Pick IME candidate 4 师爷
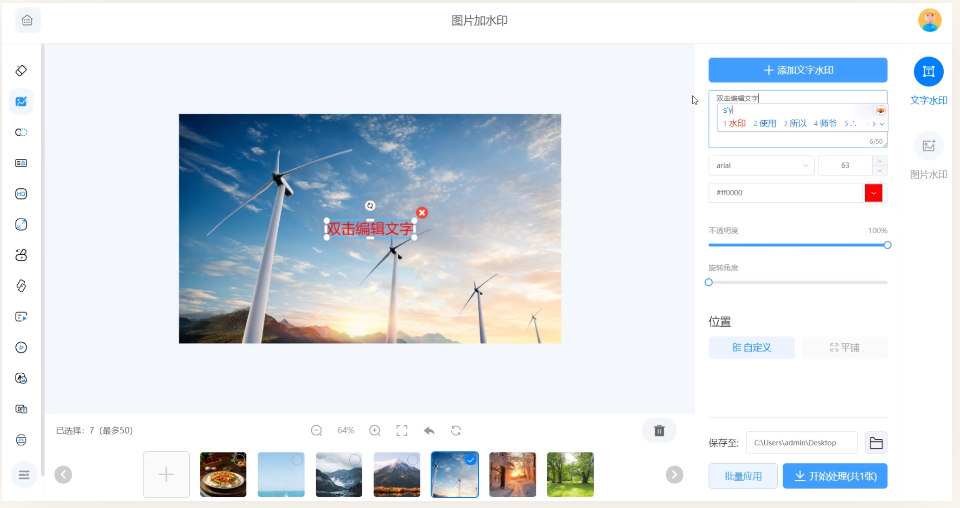The height and width of the screenshot is (508, 960). (x=825, y=124)
